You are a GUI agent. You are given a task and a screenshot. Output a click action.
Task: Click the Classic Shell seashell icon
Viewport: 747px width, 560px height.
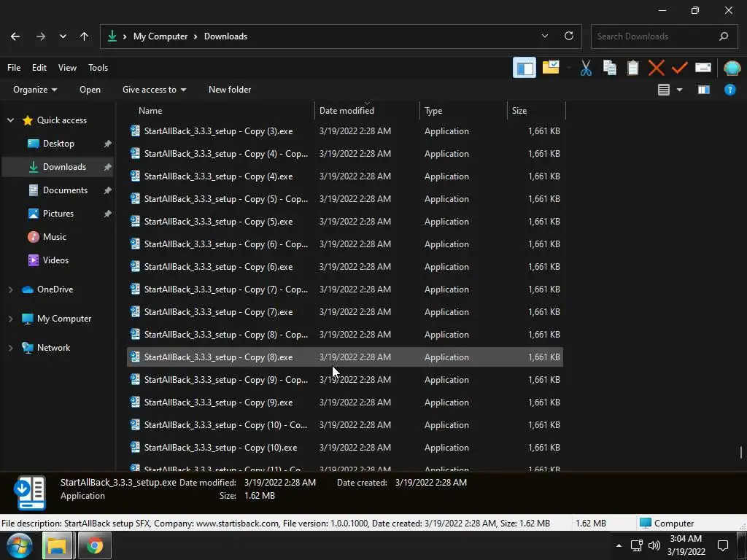click(x=732, y=68)
